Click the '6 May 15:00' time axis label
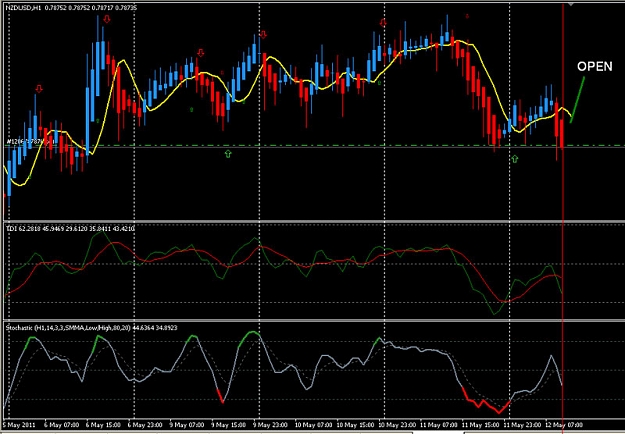Viewport: 625px width, 434px height. [x=103, y=424]
